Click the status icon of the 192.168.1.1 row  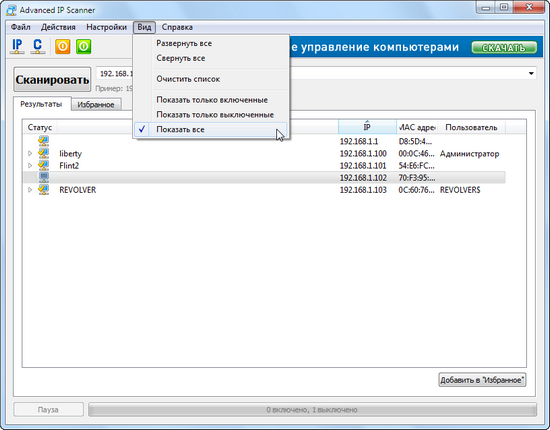click(x=43, y=141)
